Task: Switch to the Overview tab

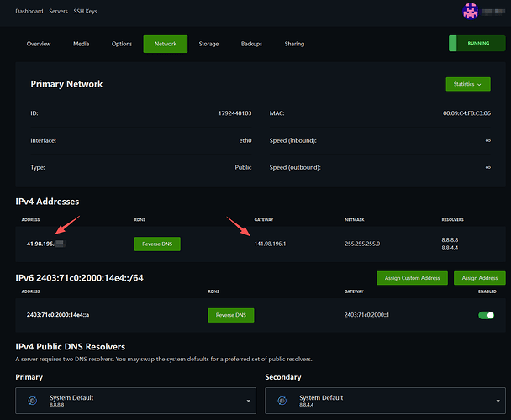Action: [39, 44]
